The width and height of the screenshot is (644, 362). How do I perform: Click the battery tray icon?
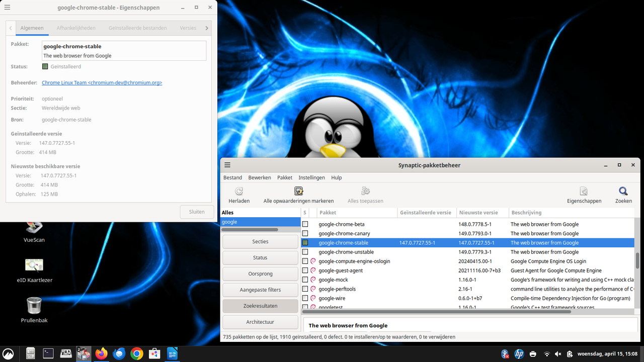click(570, 354)
